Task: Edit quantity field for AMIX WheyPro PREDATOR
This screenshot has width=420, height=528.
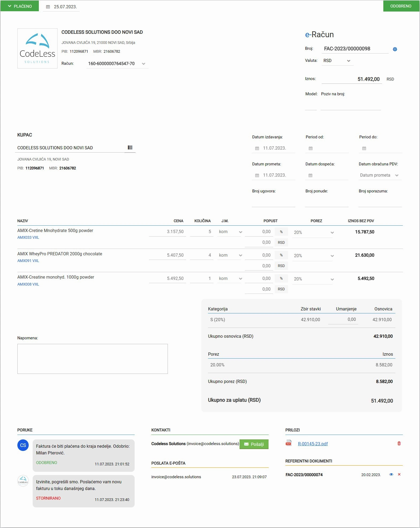Action: (x=202, y=255)
